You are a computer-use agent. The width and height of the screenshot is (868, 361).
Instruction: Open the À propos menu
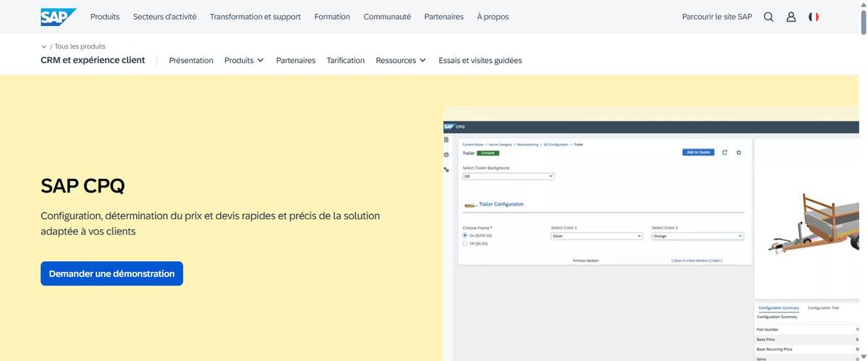click(x=493, y=17)
